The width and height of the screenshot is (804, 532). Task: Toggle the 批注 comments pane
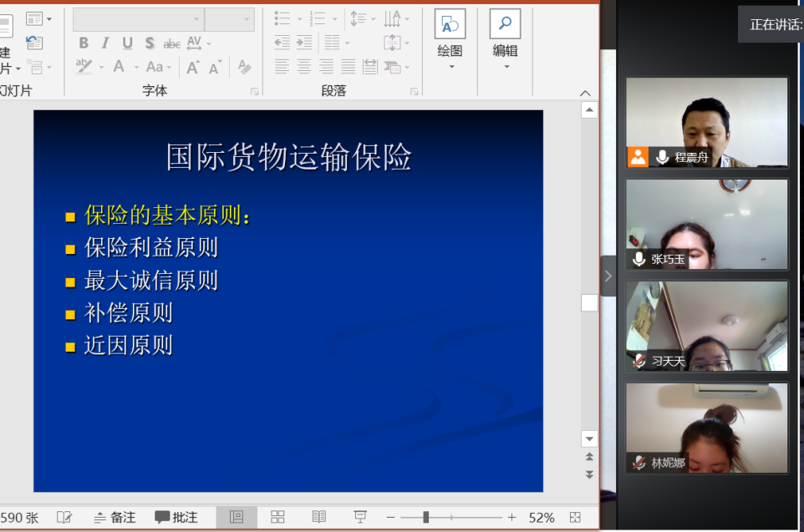pyautogui.click(x=176, y=518)
